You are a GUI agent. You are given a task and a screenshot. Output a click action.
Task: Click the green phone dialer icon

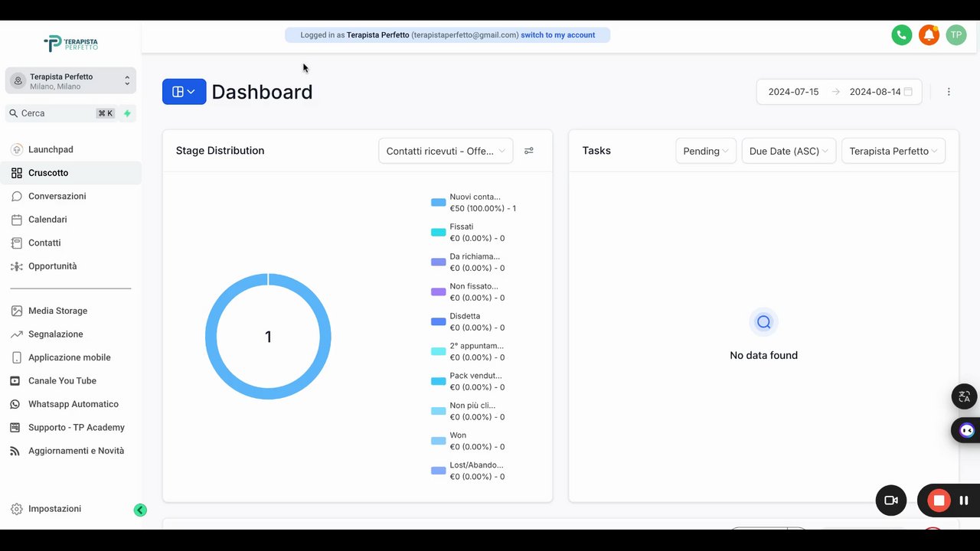(x=902, y=34)
